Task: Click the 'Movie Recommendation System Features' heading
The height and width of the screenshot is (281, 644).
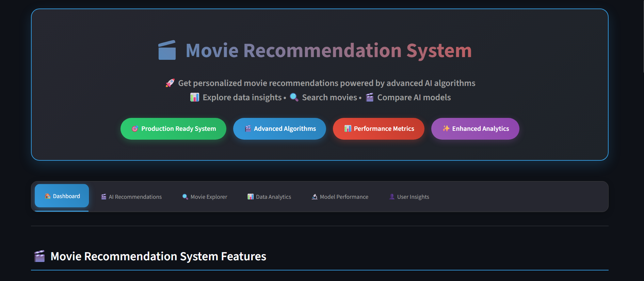Action: point(158,256)
